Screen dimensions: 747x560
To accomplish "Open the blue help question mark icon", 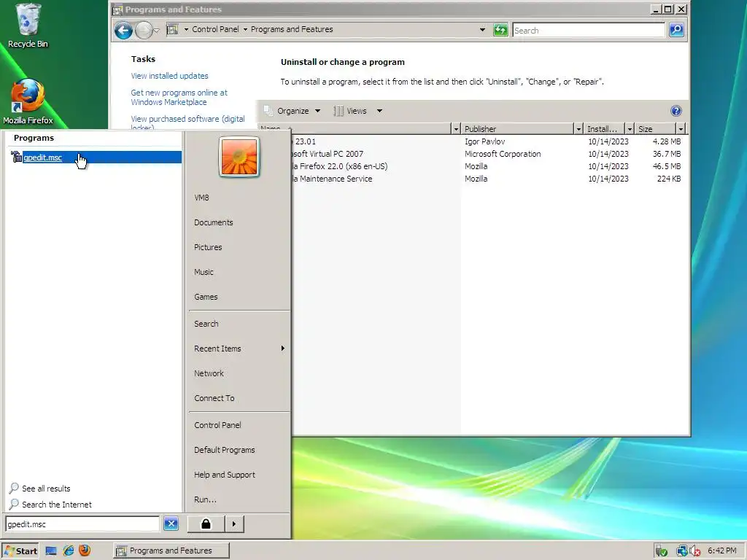I will [676, 111].
